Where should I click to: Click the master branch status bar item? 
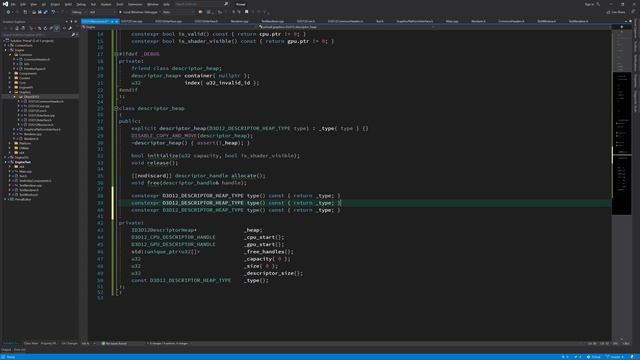(x=615, y=357)
